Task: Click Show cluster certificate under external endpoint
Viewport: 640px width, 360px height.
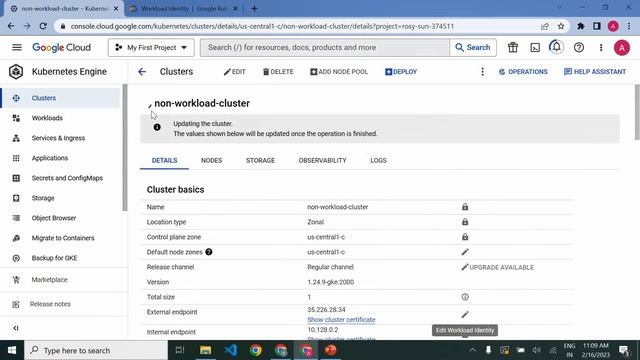Action: point(341,320)
